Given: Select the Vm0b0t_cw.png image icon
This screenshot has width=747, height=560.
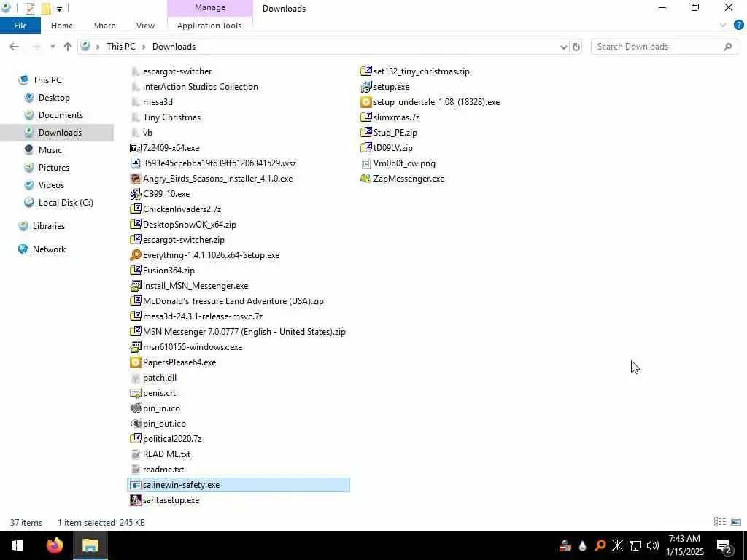Looking at the screenshot, I should click(x=365, y=163).
